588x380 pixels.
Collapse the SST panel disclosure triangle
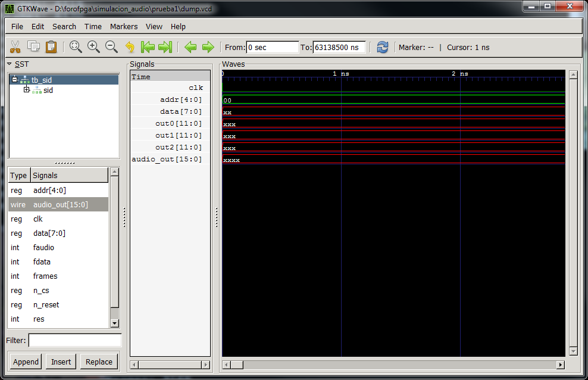pos(10,64)
